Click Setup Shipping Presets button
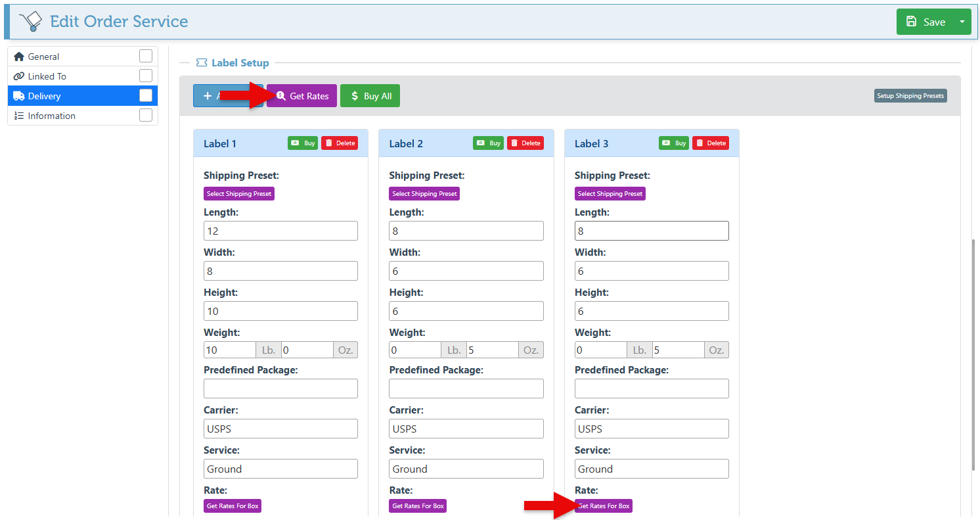980x520 pixels. click(910, 96)
